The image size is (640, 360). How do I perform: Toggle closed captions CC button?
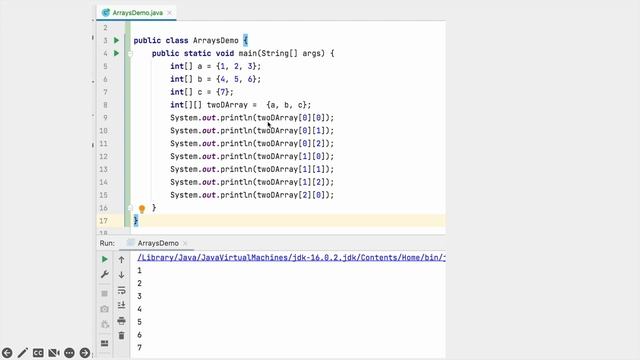point(38,353)
